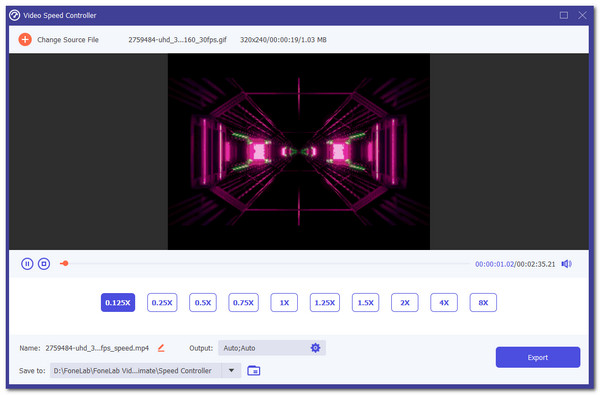Select the 0.5X speed option

[203, 303]
